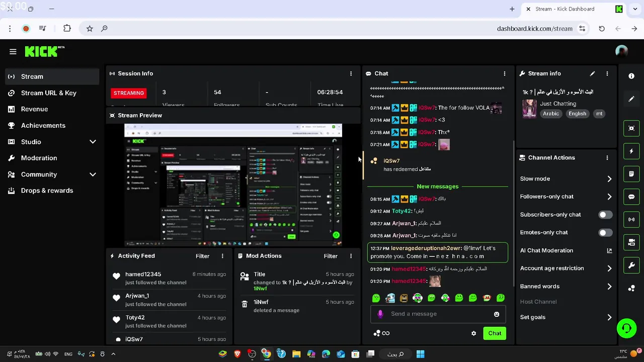Open Set goals arrow
This screenshot has height=362, width=644.
(609, 317)
